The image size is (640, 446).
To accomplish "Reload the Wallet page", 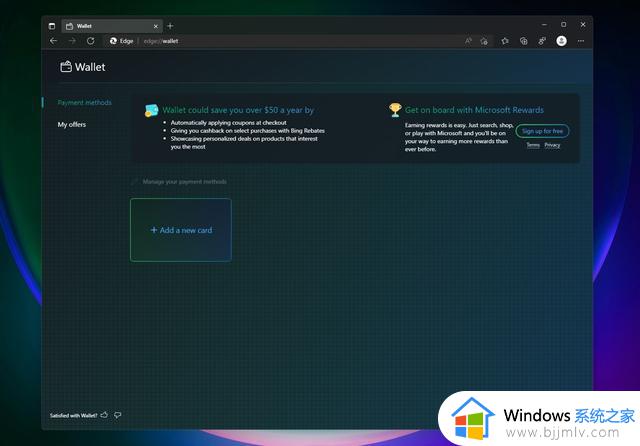I will [91, 41].
